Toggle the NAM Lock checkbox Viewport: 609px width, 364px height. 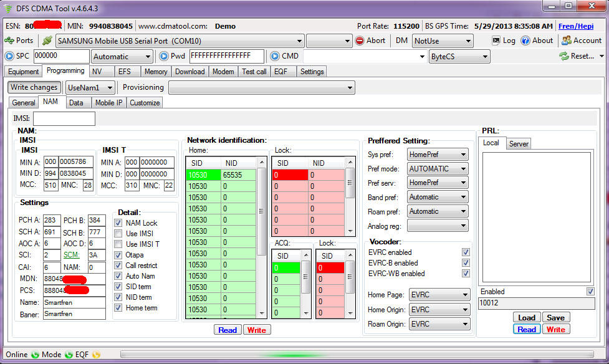(118, 223)
